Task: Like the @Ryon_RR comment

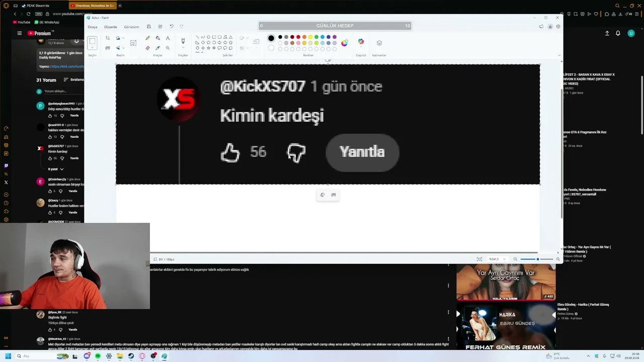Action: point(50,330)
